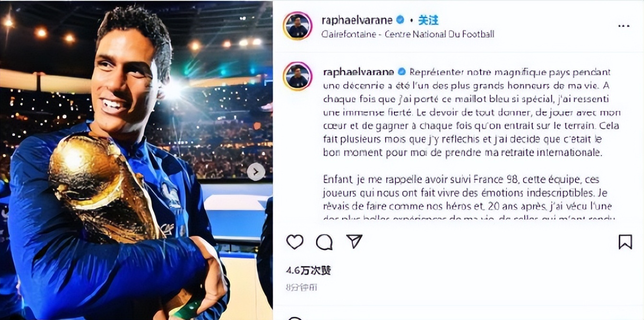Open profile avatar in the post header
Screen dimensions: 644x320
pos(298,26)
